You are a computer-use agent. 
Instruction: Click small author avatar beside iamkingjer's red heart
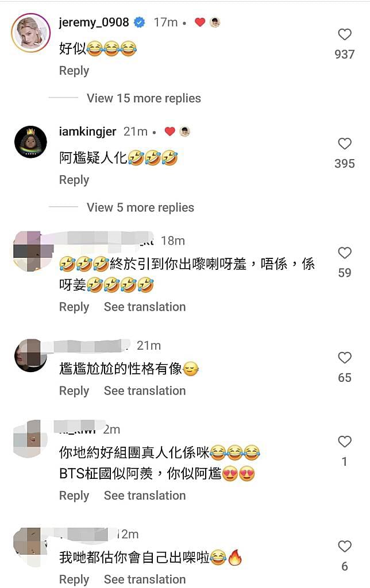point(184,131)
